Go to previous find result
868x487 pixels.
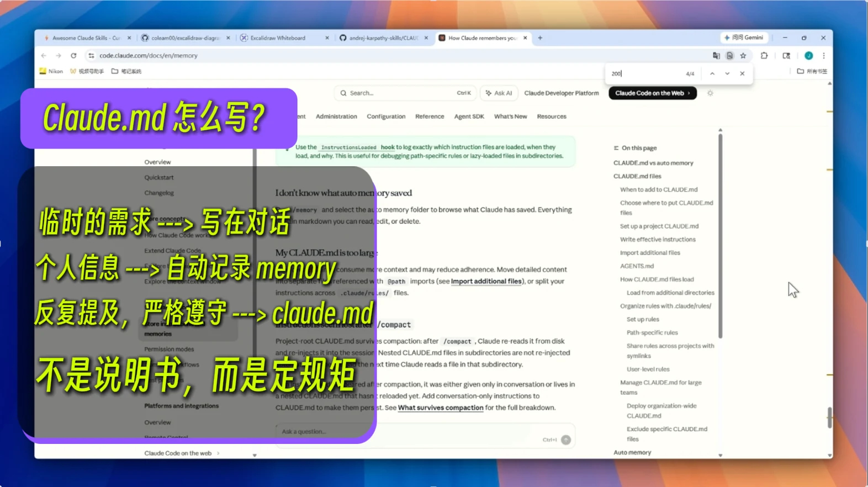tap(712, 73)
